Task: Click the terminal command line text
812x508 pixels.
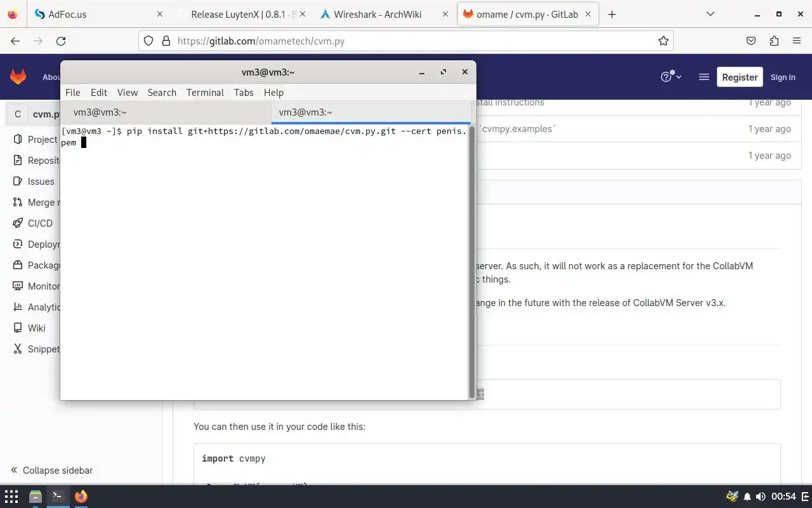Action: click(x=264, y=137)
